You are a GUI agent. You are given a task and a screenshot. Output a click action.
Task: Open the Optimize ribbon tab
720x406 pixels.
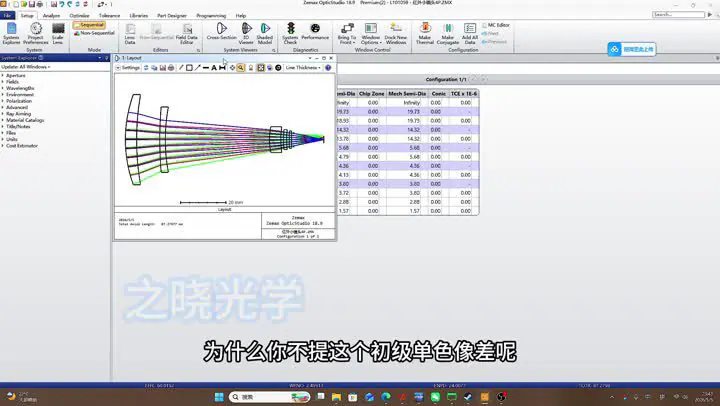[79, 16]
